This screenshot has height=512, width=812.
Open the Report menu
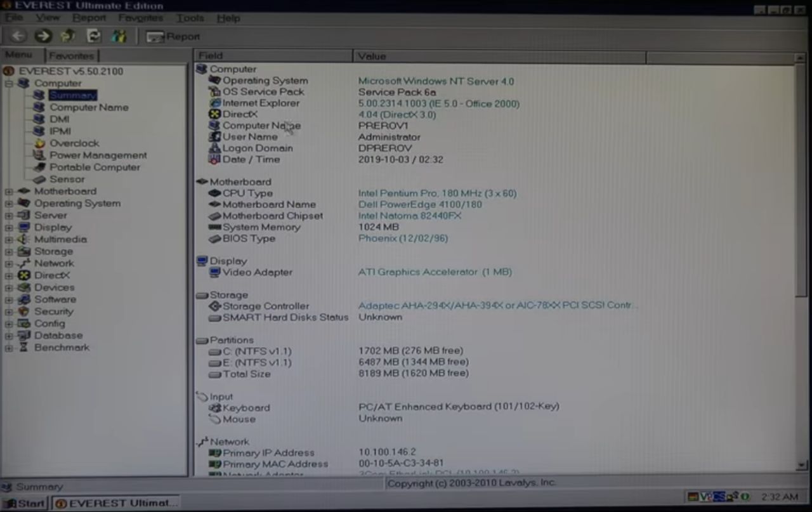[x=89, y=18]
